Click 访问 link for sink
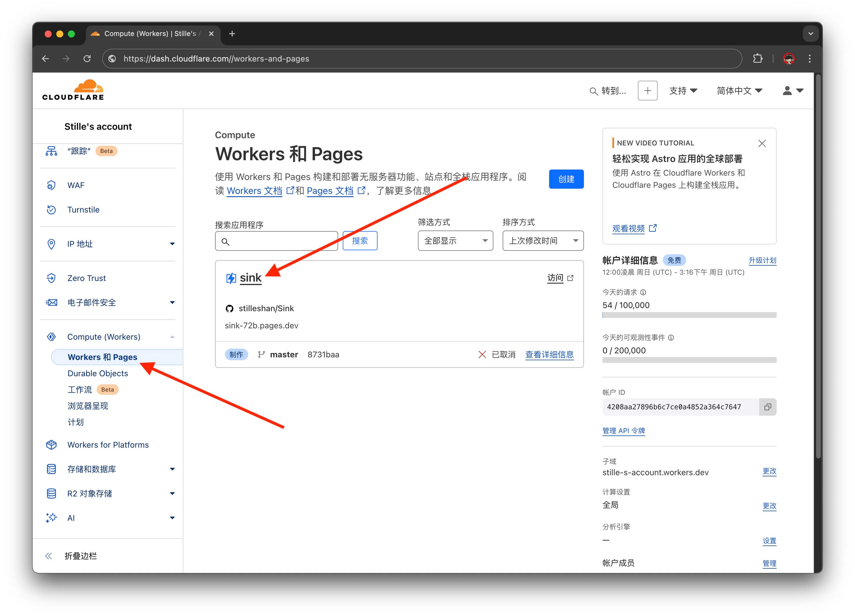 click(560, 278)
